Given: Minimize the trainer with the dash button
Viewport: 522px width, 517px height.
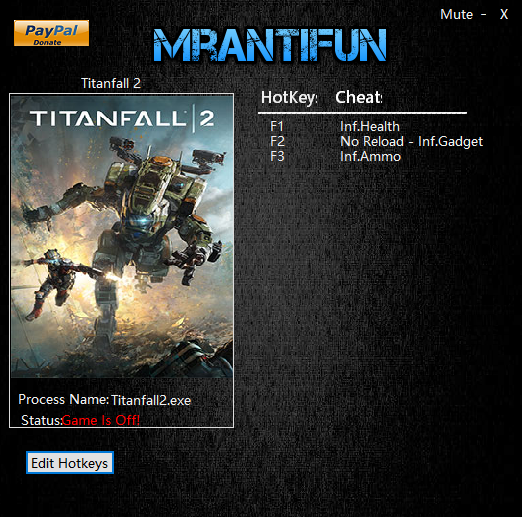Looking at the screenshot, I should coord(483,15).
